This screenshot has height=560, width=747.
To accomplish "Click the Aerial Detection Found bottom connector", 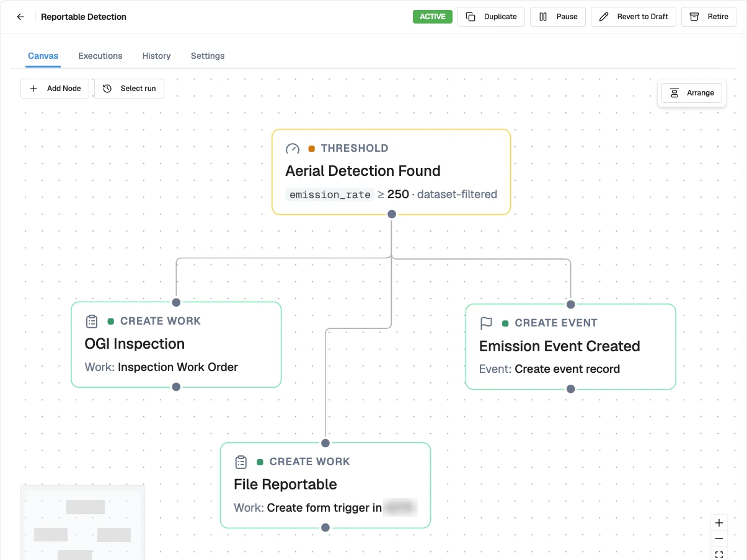I will coord(391,214).
